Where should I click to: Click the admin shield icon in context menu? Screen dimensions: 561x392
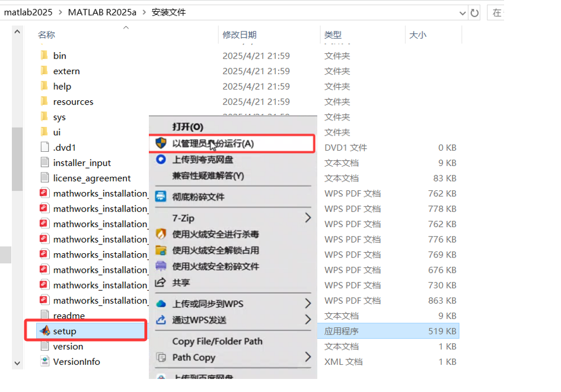tap(161, 143)
